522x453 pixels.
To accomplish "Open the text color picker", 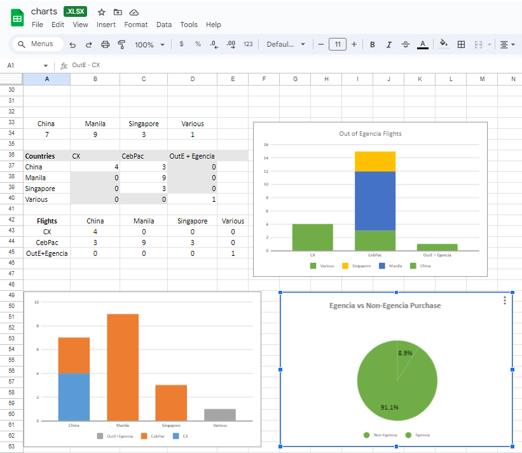I will (x=423, y=44).
